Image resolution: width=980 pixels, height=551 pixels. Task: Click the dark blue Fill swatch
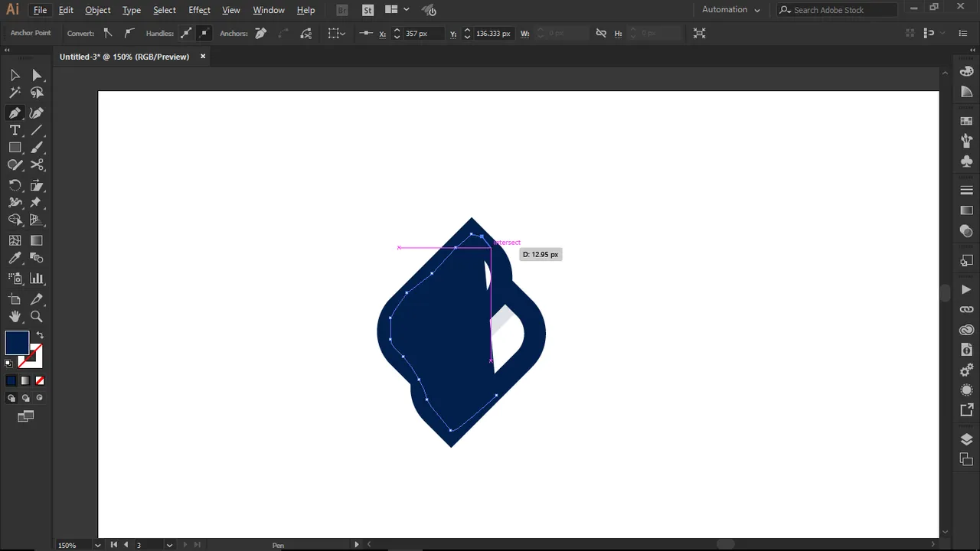(x=17, y=343)
